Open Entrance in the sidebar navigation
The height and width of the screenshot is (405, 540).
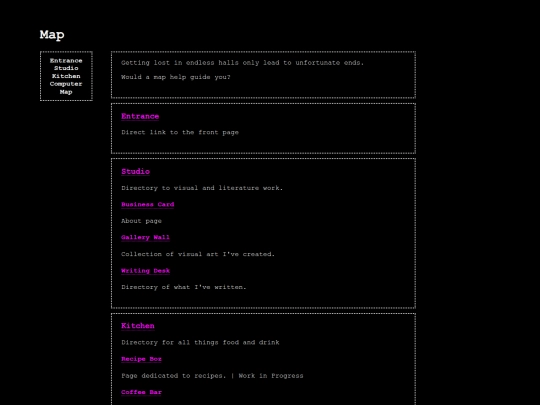click(x=66, y=61)
